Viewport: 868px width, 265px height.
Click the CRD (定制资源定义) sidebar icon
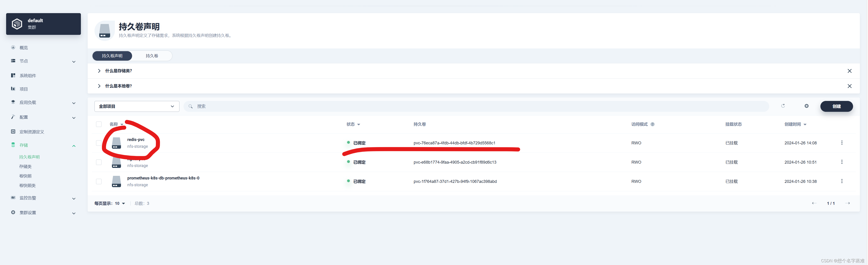(x=13, y=132)
